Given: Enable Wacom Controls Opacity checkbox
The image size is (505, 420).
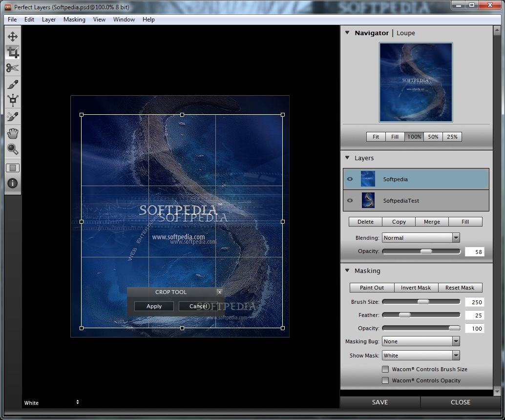Looking at the screenshot, I should 385,380.
